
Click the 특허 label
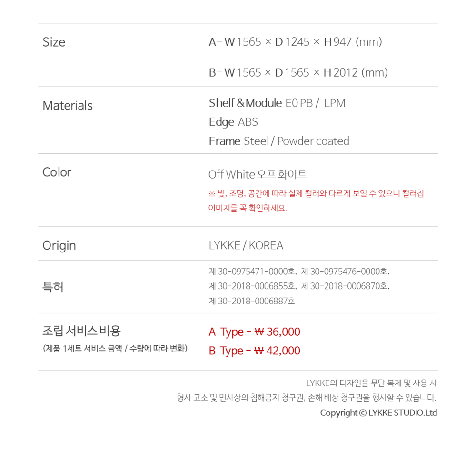pos(53,287)
